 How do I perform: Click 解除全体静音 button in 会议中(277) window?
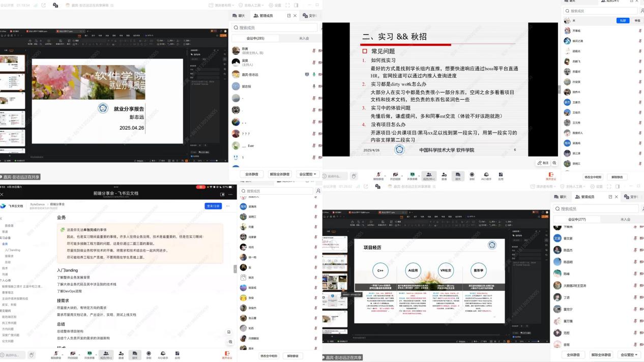(601, 355)
